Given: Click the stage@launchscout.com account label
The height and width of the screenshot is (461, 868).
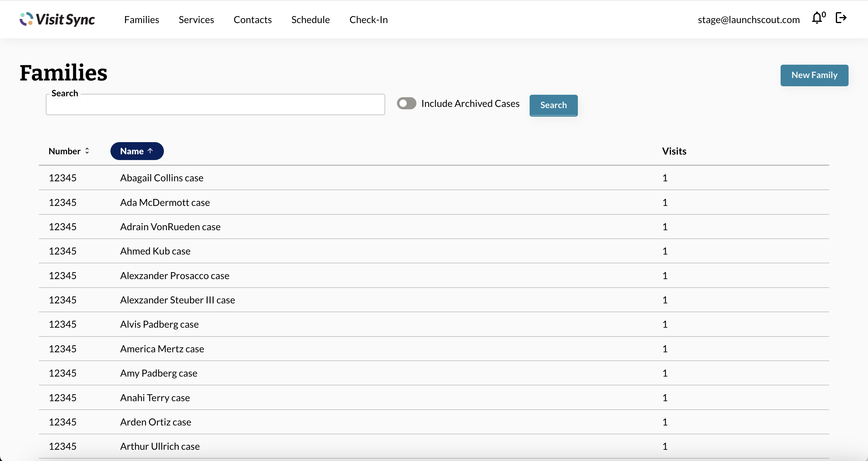Looking at the screenshot, I should tap(748, 19).
